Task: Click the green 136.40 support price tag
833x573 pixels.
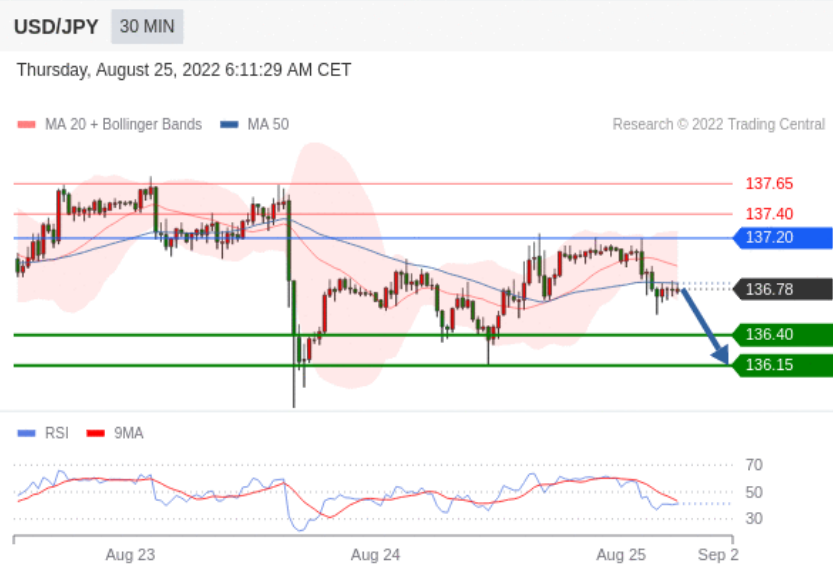Action: 783,335
